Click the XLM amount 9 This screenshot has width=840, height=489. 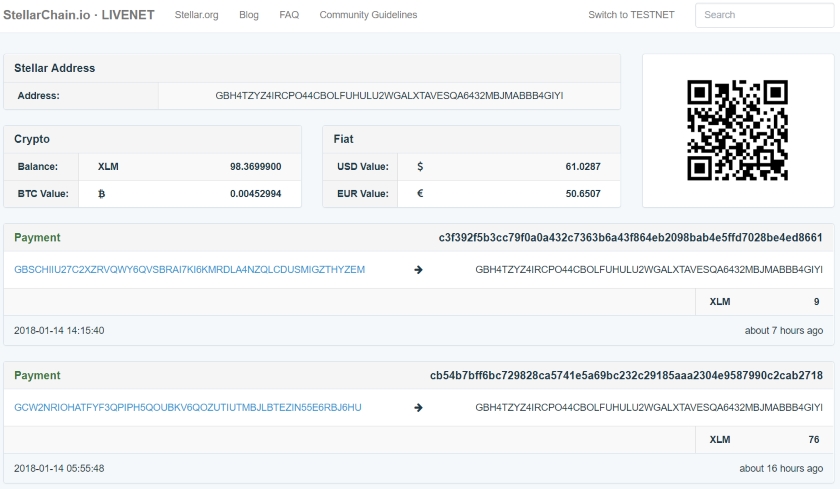pyautogui.click(x=816, y=302)
